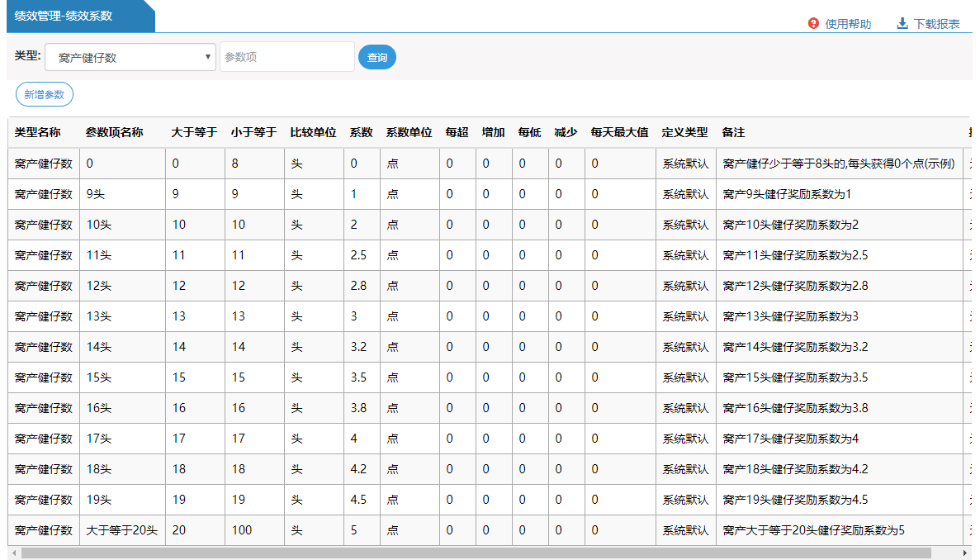Click the 类型名称 column header
This screenshot has height=560, width=980.
(x=38, y=132)
